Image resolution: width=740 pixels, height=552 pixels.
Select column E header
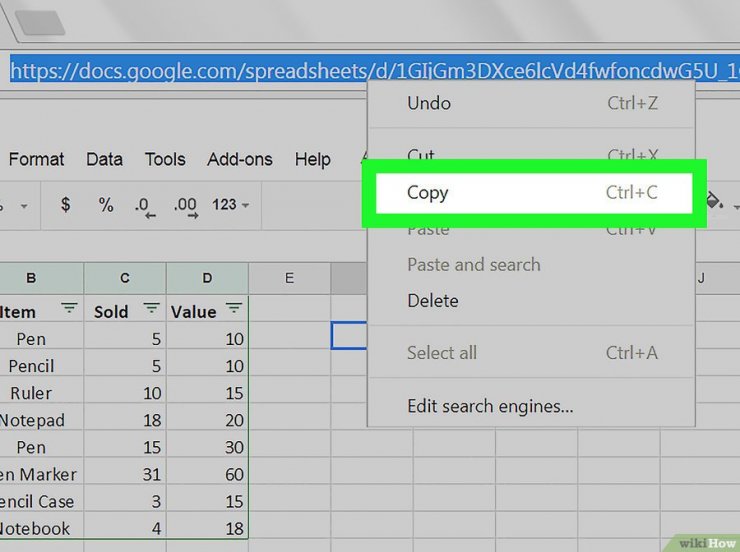289,278
